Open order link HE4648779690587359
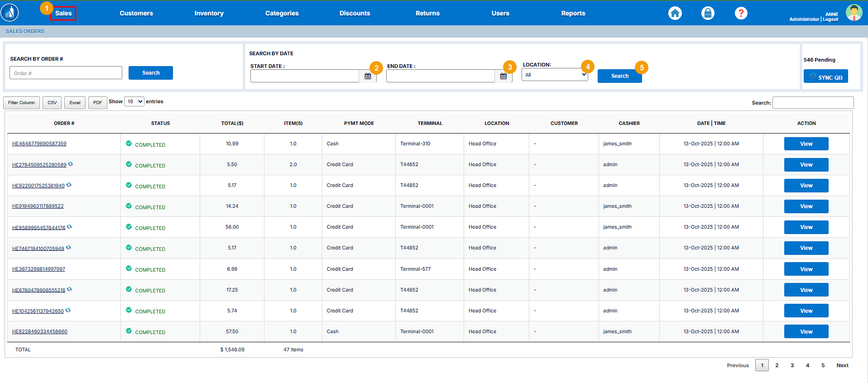 click(x=39, y=144)
